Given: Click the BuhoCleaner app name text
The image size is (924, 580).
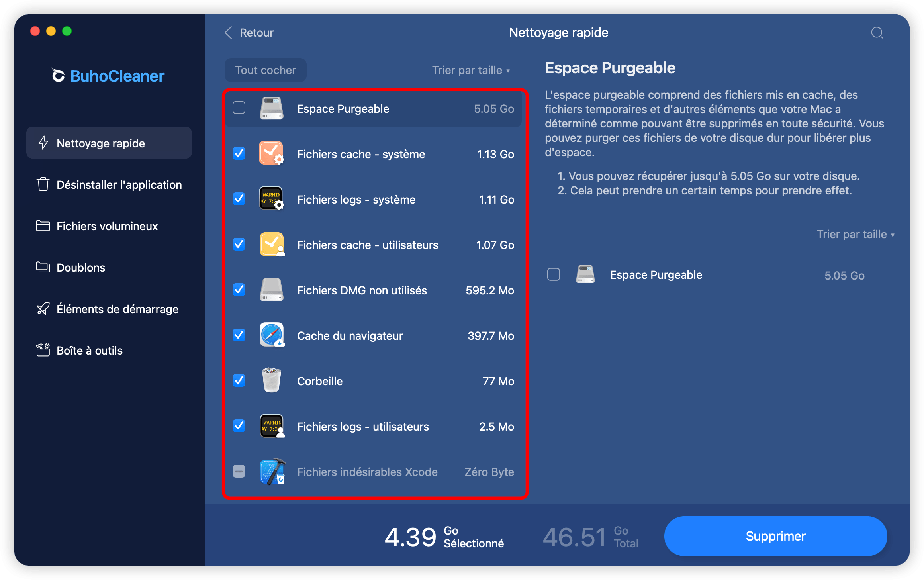Looking at the screenshot, I should point(117,76).
